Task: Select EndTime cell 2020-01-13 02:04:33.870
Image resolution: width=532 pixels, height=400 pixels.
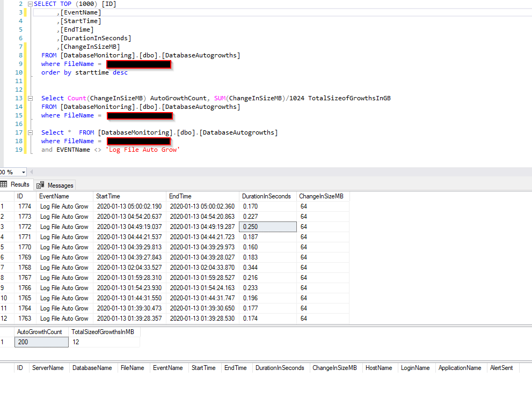Action: pos(202,268)
